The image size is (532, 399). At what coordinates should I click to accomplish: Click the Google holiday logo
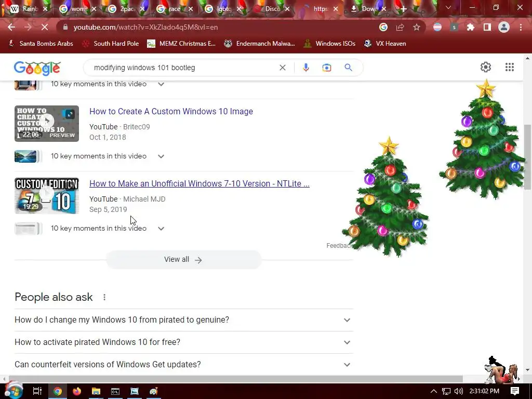[x=37, y=68]
